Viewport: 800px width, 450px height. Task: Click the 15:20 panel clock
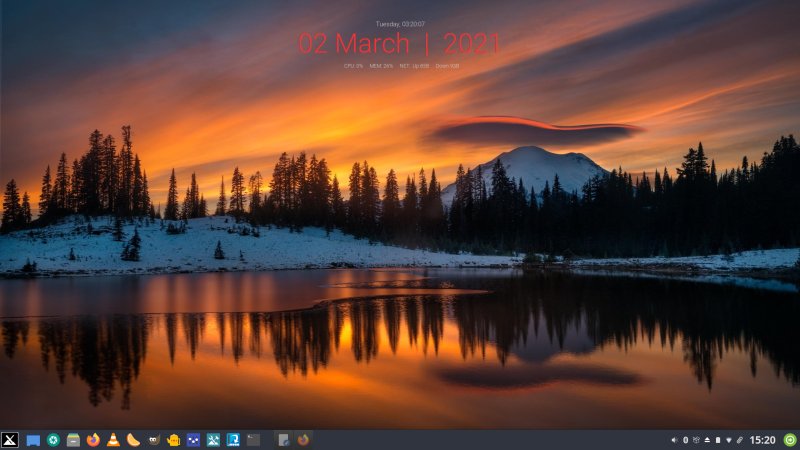762,440
